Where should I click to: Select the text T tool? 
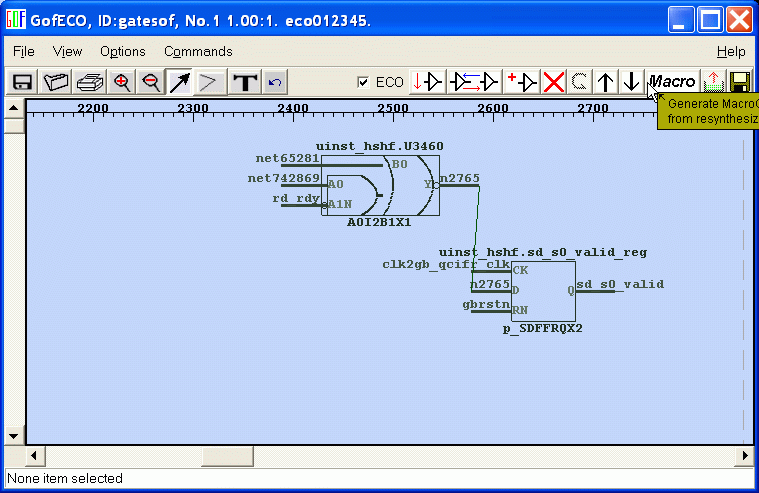pos(244,82)
